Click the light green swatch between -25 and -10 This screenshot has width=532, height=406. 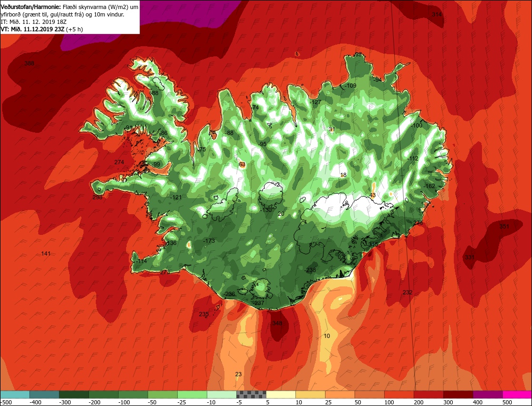coord(193,394)
